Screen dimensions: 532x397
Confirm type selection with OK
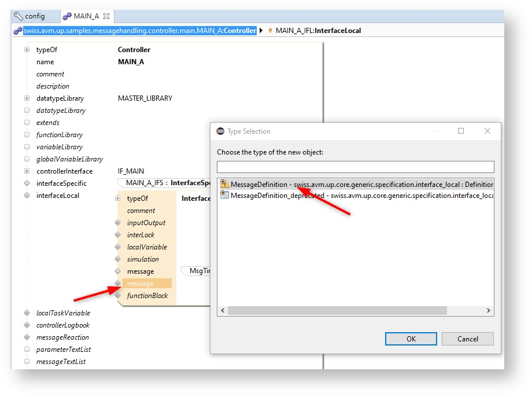(411, 339)
